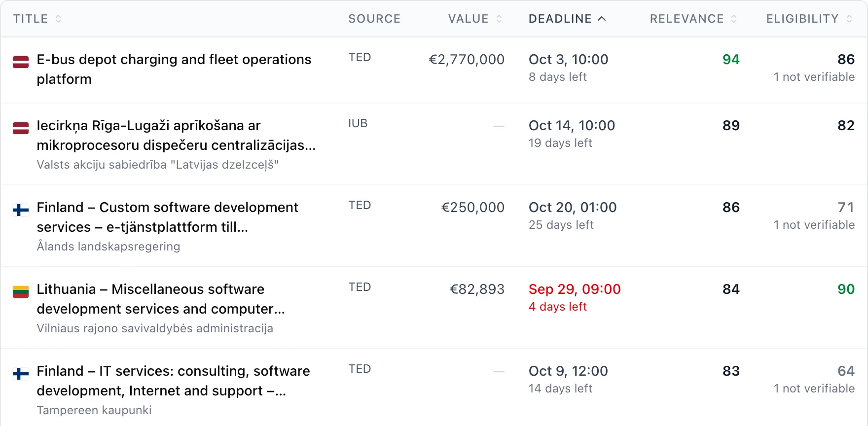This screenshot has width=868, height=426.
Task: Click the Oct 3, 10:00 deadline
Action: tap(569, 60)
